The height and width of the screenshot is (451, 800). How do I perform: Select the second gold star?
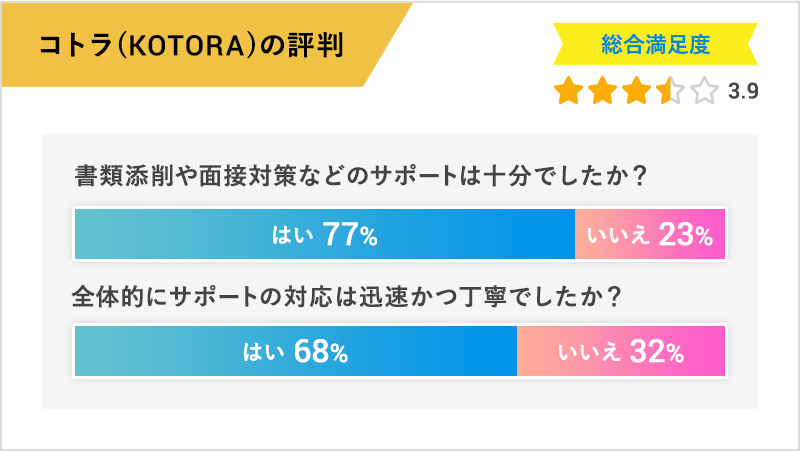(603, 91)
